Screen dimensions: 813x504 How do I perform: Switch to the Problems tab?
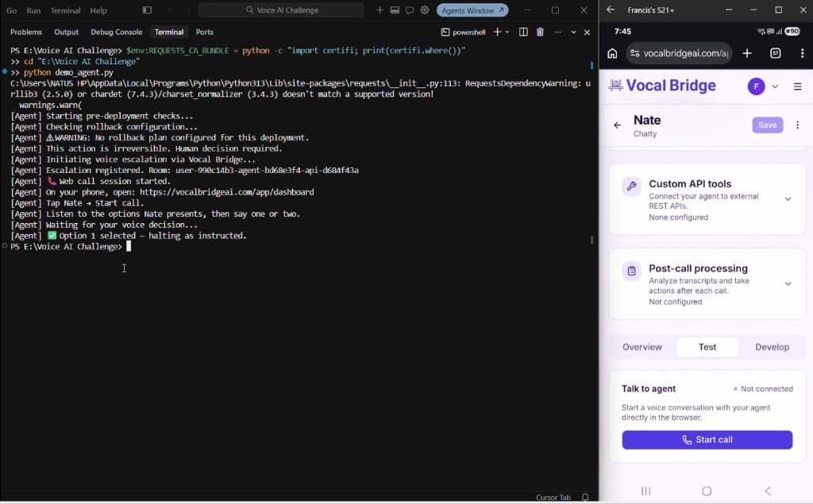pos(26,33)
